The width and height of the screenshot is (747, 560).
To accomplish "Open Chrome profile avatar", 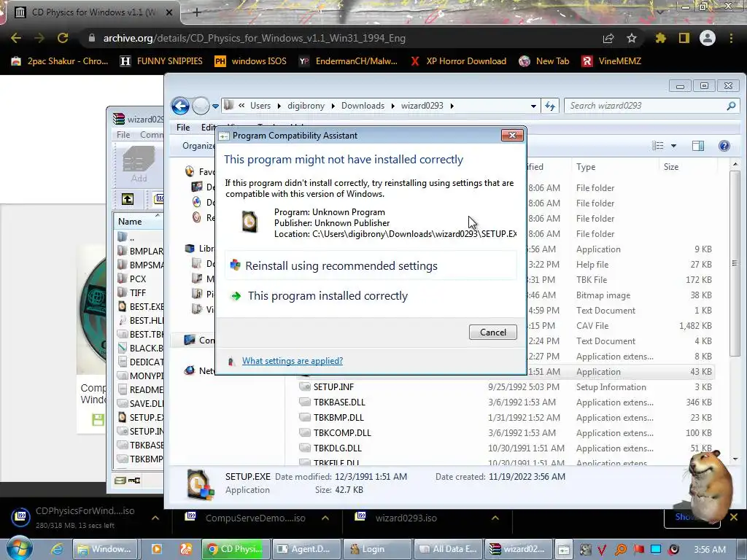I will coord(708,38).
